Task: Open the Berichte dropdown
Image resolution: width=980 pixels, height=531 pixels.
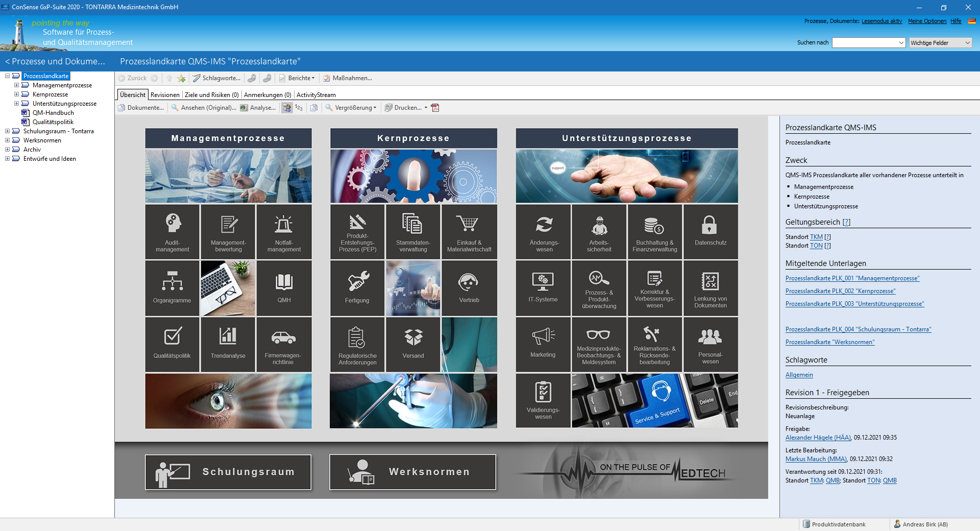Action: [297, 78]
